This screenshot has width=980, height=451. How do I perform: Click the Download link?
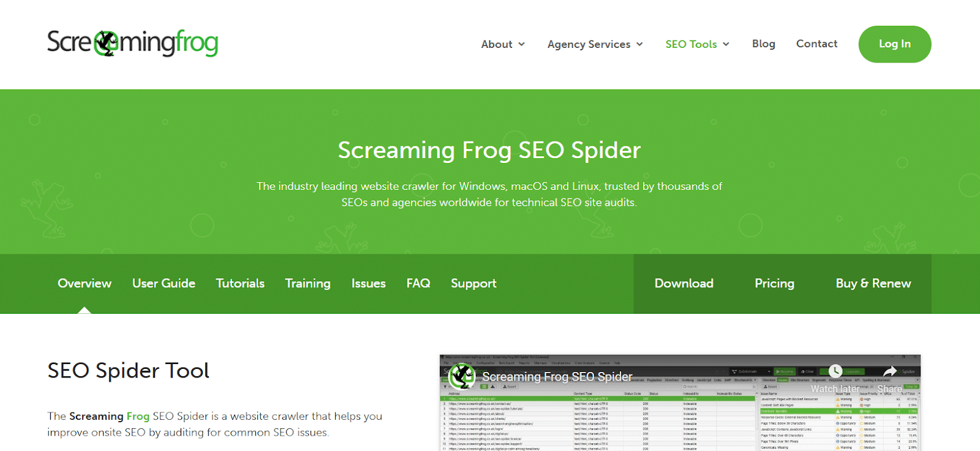point(684,283)
